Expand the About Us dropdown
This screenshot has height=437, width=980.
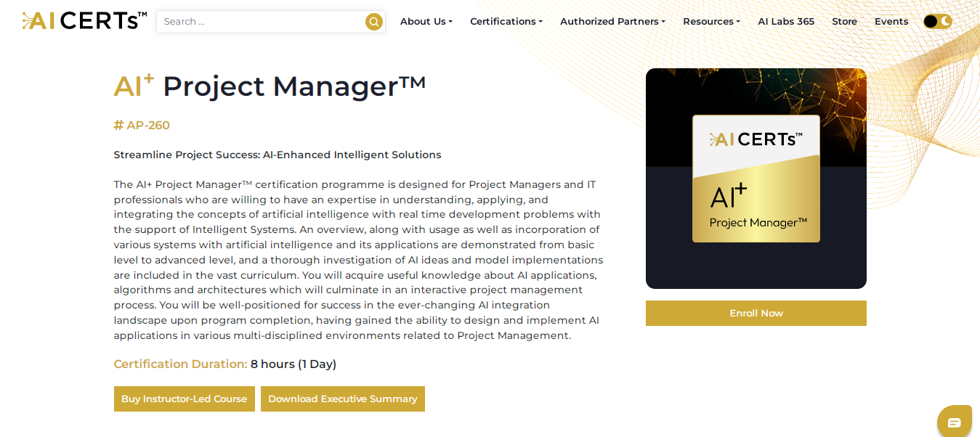tap(426, 21)
